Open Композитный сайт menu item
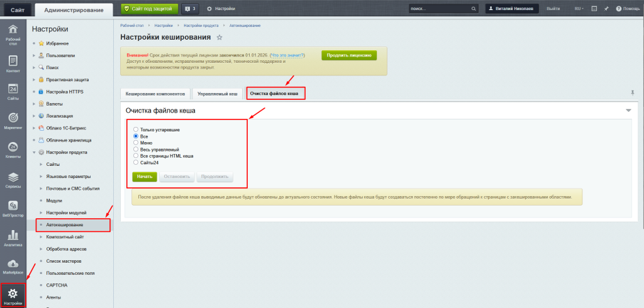Viewport: 644px width, 308px height. (65, 237)
